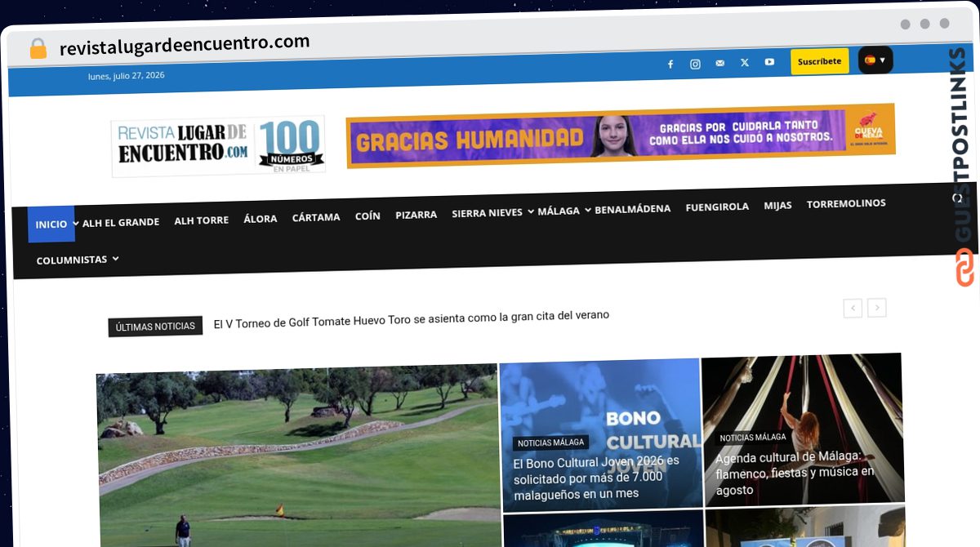Click Últimas Noticias label
The image size is (980, 547).
(155, 327)
